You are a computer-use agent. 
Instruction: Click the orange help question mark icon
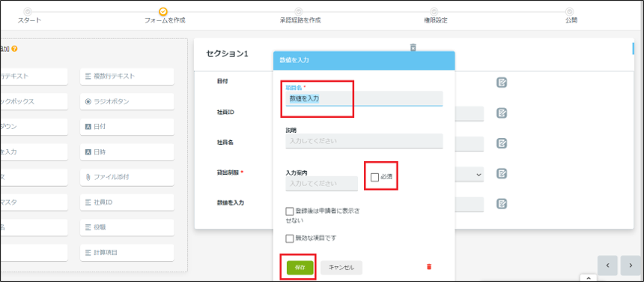(x=14, y=49)
